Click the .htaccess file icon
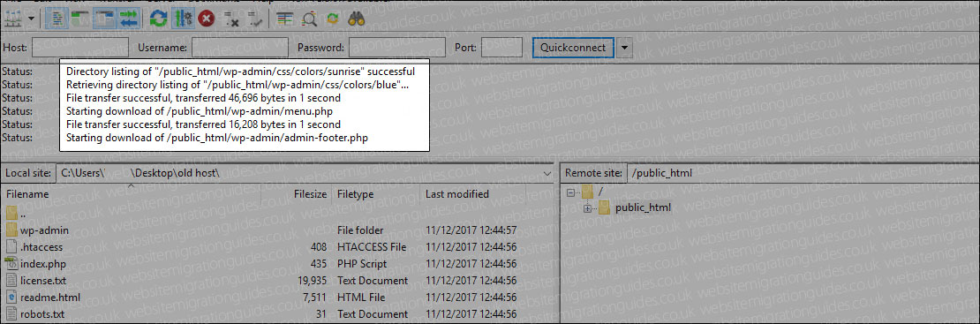Viewport: 980px width, 324px height. click(12, 247)
